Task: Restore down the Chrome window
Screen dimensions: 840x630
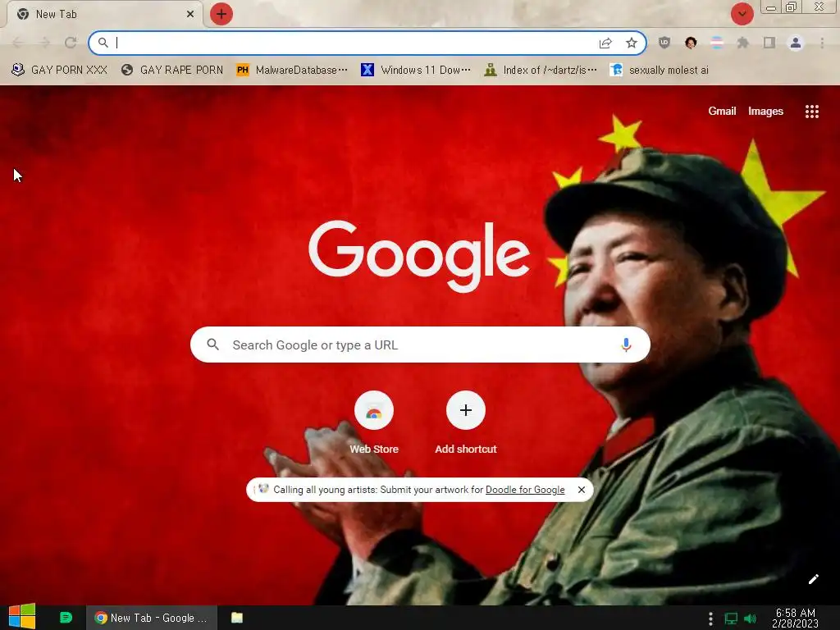Action: pyautogui.click(x=791, y=7)
